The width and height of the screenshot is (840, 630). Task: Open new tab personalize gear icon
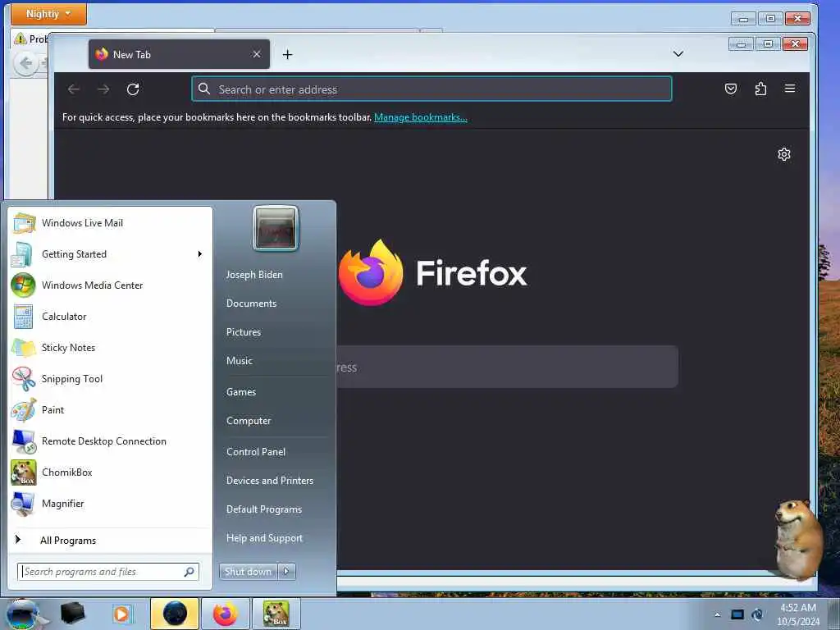pos(783,154)
